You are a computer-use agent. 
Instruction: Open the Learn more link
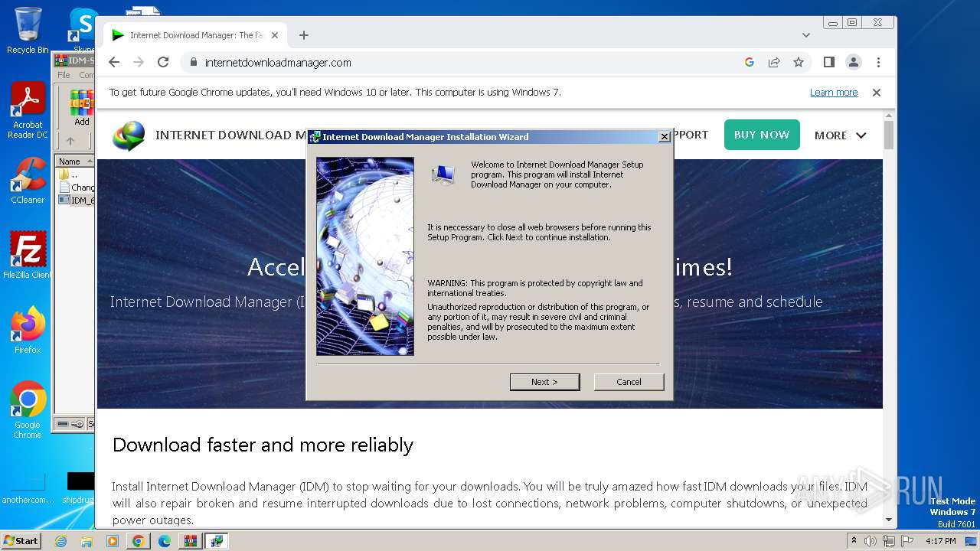pyautogui.click(x=834, y=93)
